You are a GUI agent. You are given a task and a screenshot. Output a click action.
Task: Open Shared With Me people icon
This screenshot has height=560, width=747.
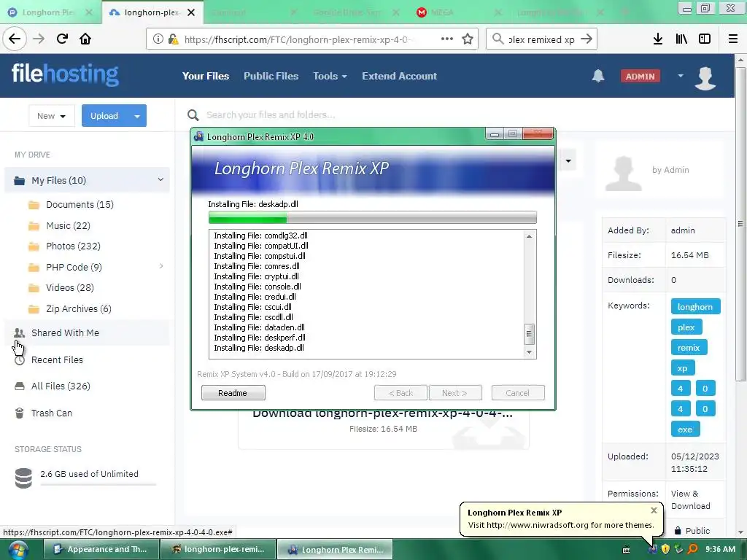coord(19,332)
